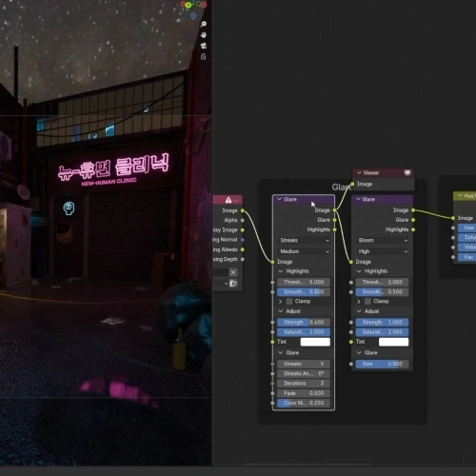Click the blue Z axis gizmo ball

coord(193,15)
